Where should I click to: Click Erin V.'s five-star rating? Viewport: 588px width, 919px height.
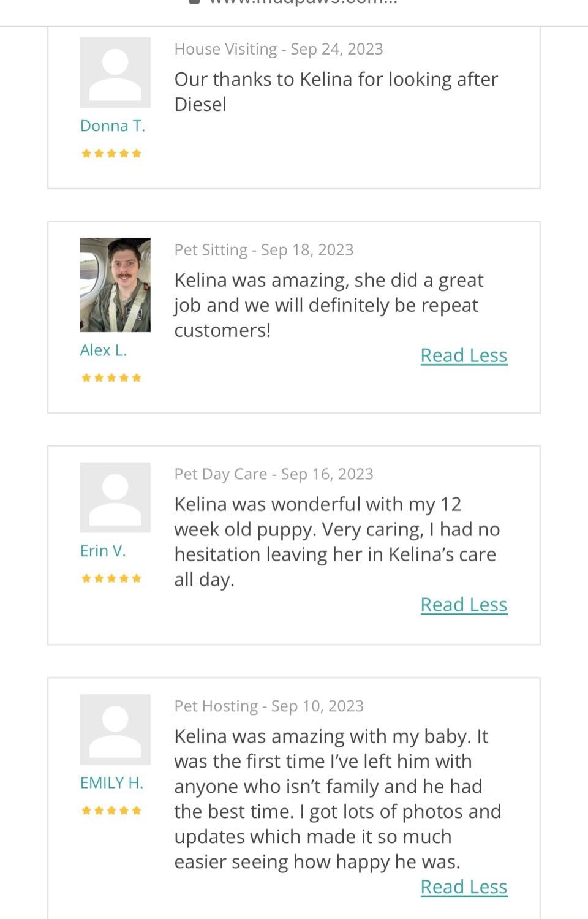(x=111, y=578)
